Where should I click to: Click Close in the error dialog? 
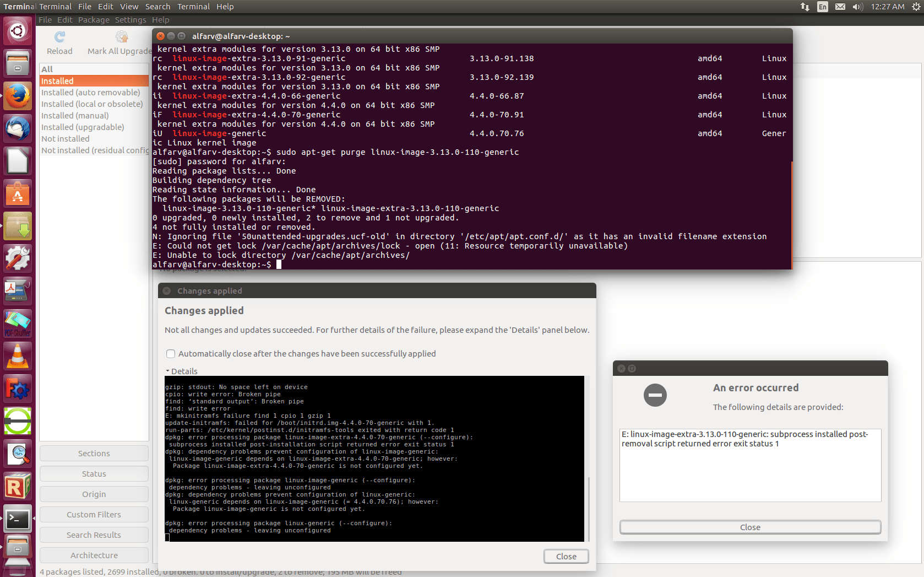pyautogui.click(x=750, y=527)
